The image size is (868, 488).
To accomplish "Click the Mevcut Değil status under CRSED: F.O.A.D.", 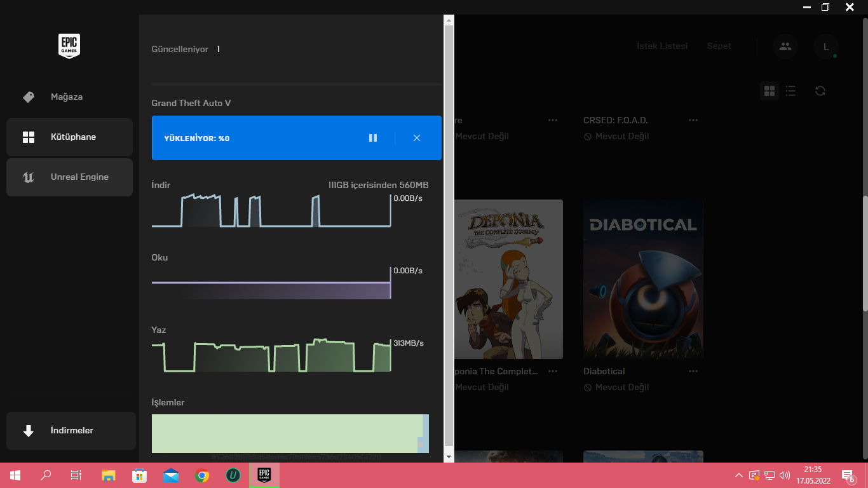I will 616,136.
